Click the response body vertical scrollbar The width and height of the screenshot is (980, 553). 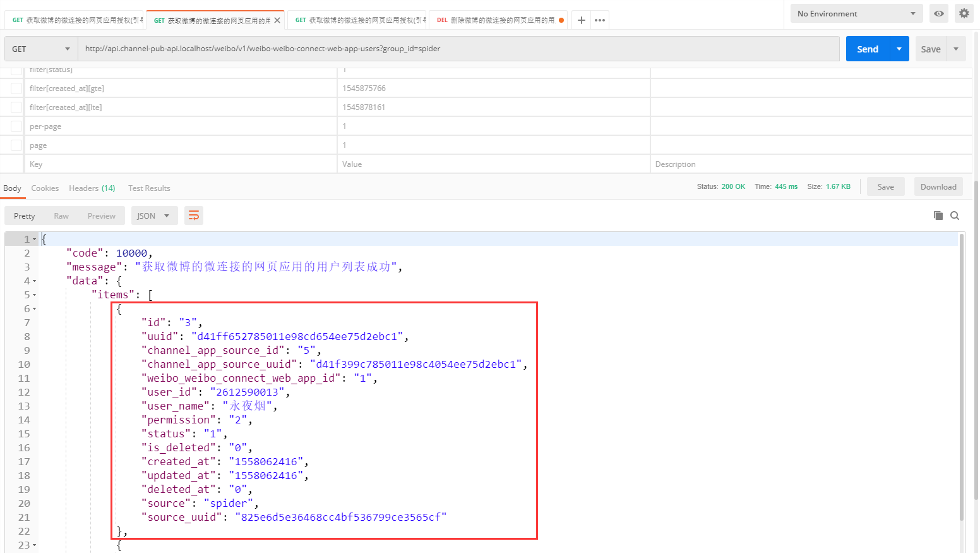962,379
